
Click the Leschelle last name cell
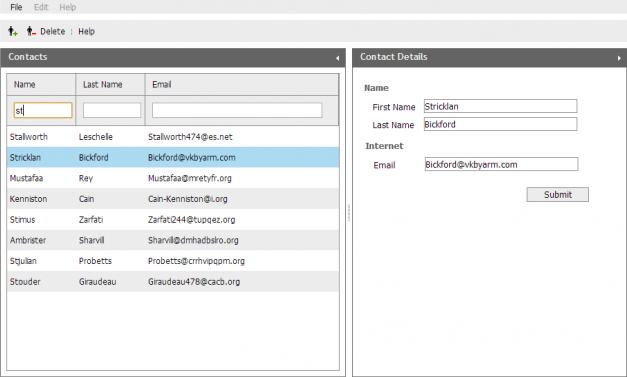(96, 137)
